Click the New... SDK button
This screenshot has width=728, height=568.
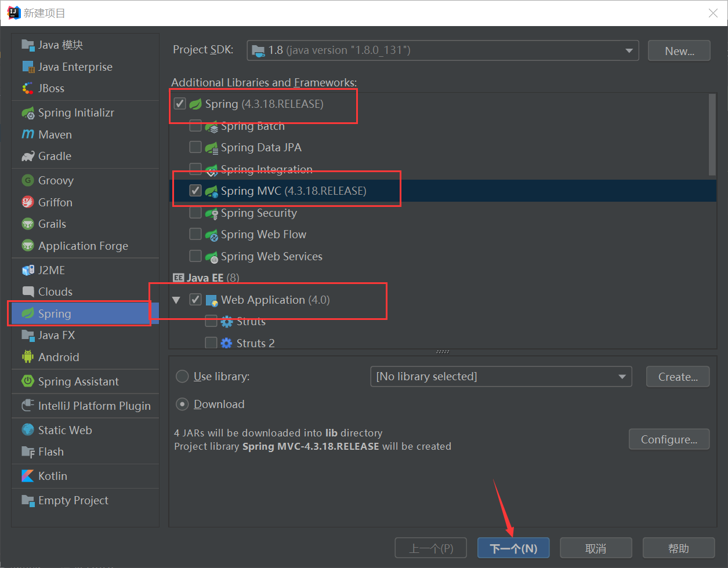point(679,51)
